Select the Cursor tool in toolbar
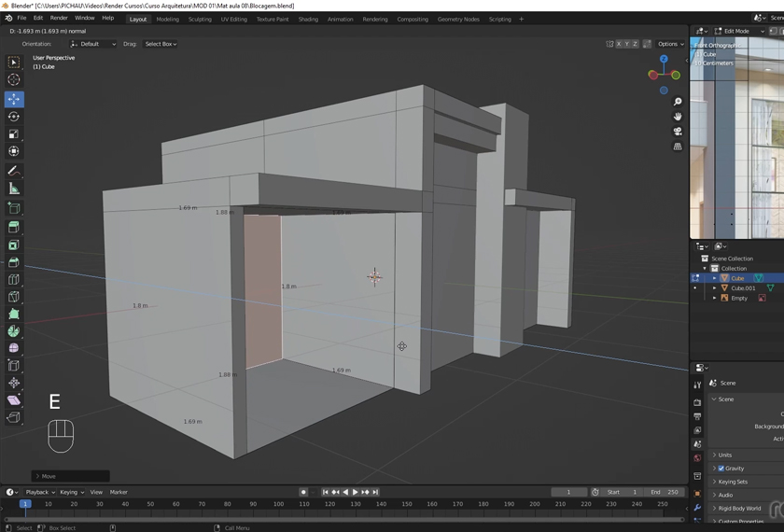Screen dimensions: 784x532 (14, 80)
